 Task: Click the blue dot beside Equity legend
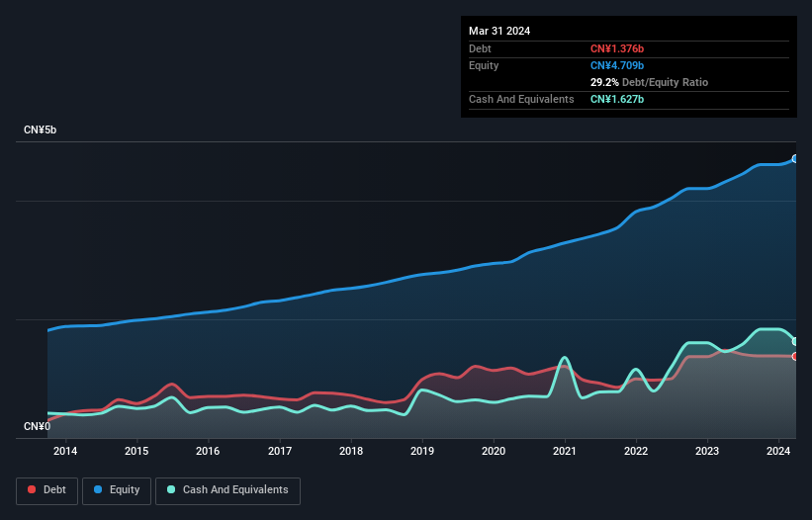click(x=99, y=490)
